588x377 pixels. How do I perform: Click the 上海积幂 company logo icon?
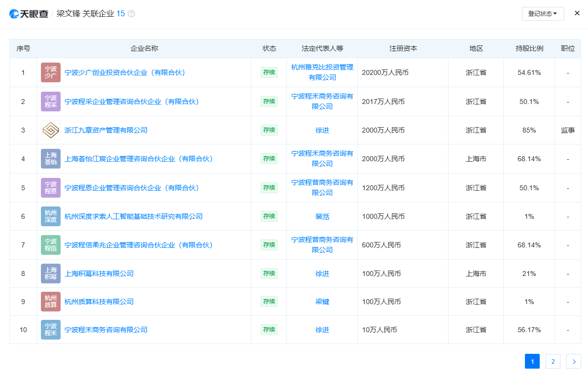point(51,274)
